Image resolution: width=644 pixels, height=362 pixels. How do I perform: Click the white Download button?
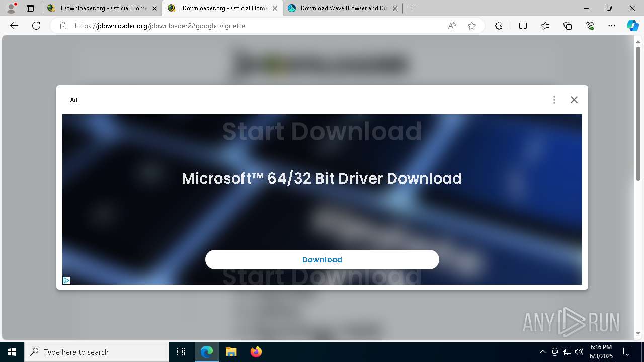tap(322, 259)
